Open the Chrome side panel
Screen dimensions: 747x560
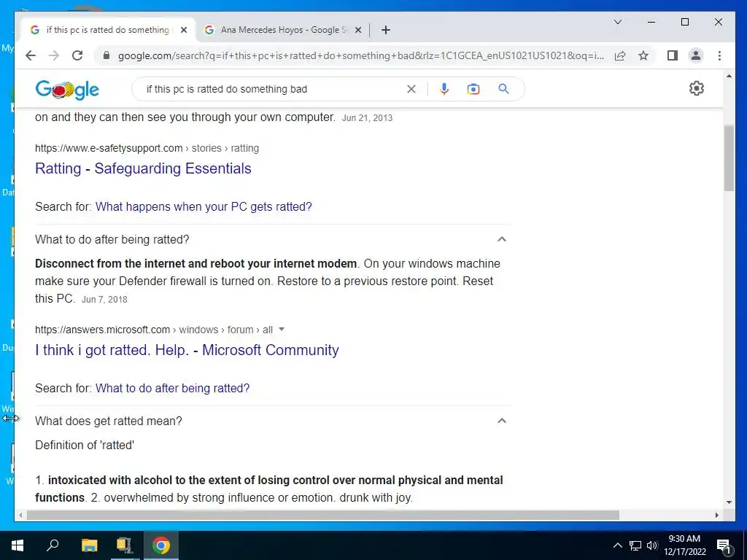click(x=672, y=55)
